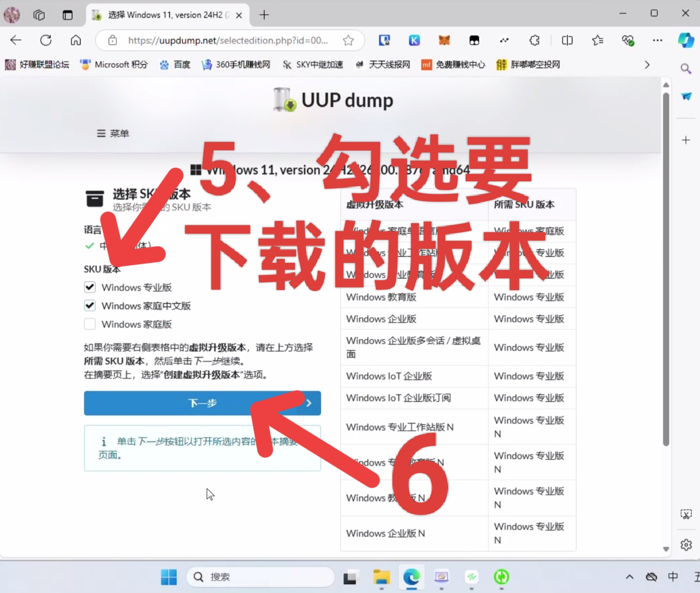
Task: Go to the browser home page
Action: [x=76, y=40]
